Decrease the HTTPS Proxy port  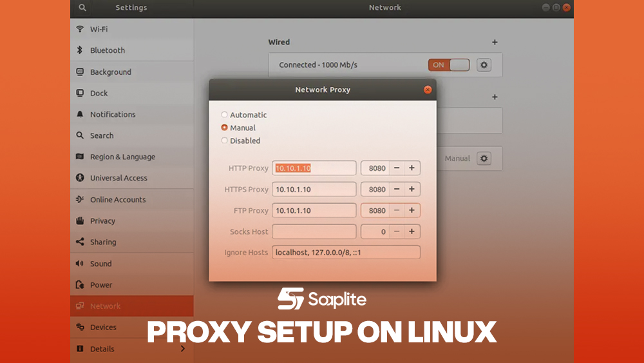pyautogui.click(x=397, y=189)
